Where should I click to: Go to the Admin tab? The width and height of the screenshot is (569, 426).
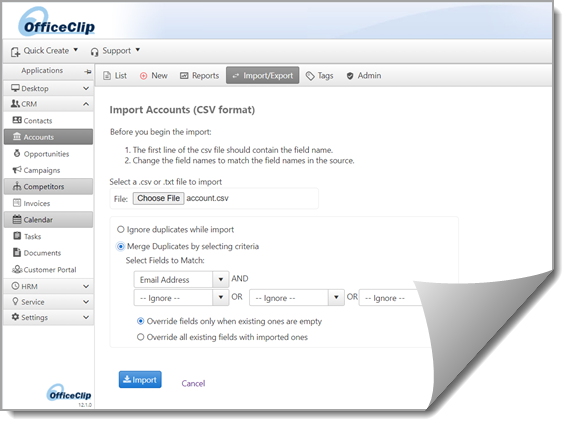(x=364, y=75)
